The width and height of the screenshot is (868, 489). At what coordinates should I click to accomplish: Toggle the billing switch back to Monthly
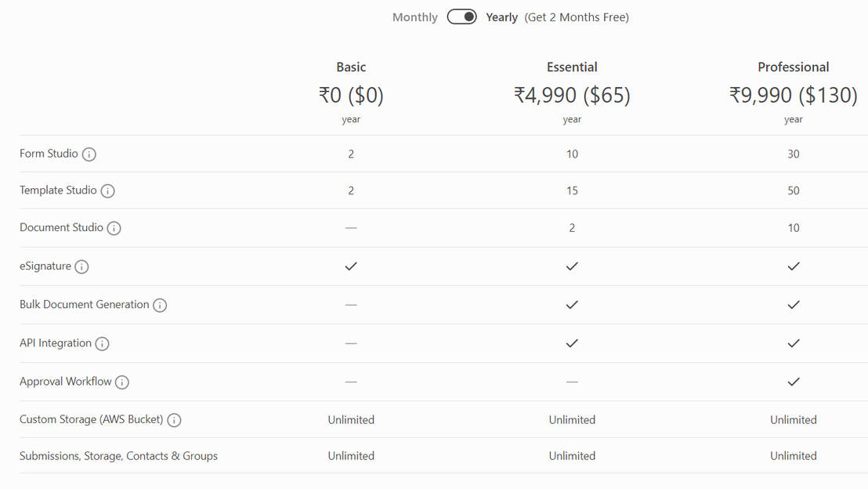[461, 16]
